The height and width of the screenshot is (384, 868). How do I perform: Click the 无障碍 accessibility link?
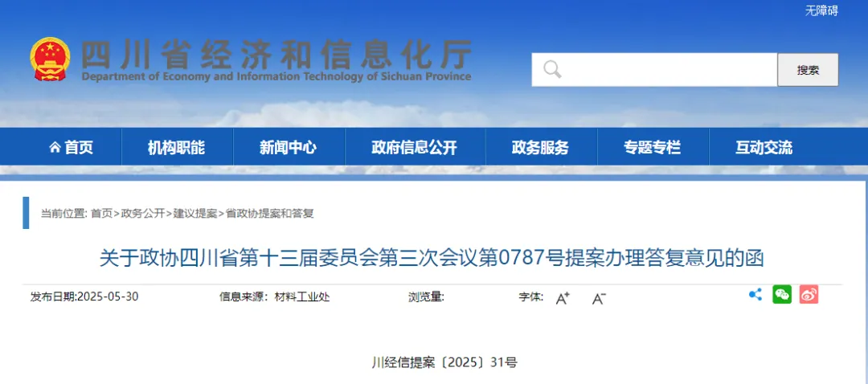[x=821, y=10]
